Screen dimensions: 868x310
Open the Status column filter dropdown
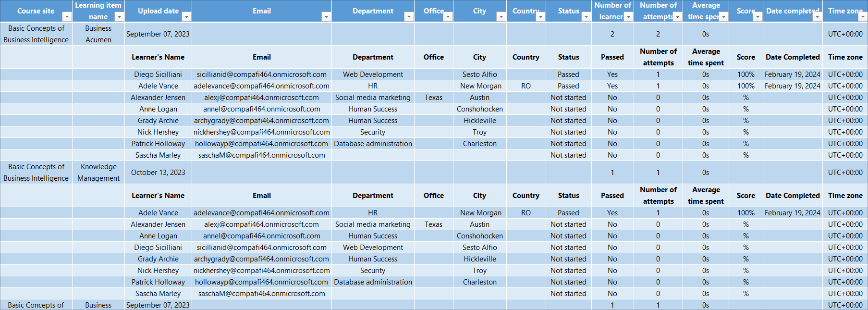coord(586,17)
